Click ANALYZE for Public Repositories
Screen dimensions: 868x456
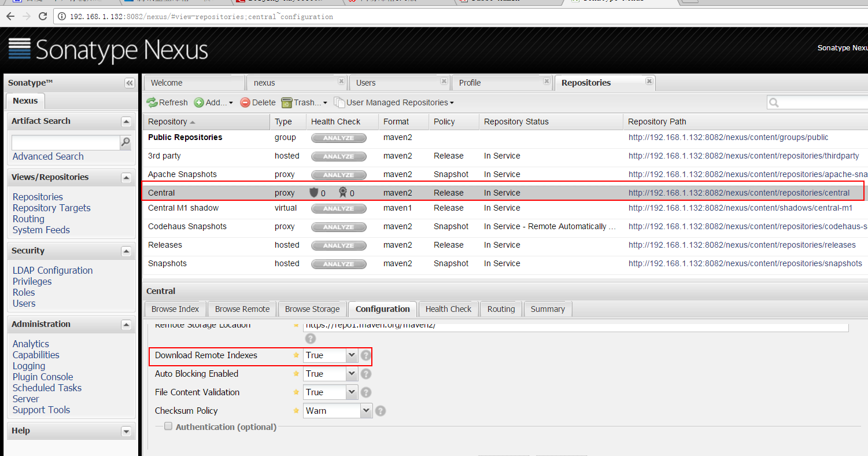coord(339,138)
